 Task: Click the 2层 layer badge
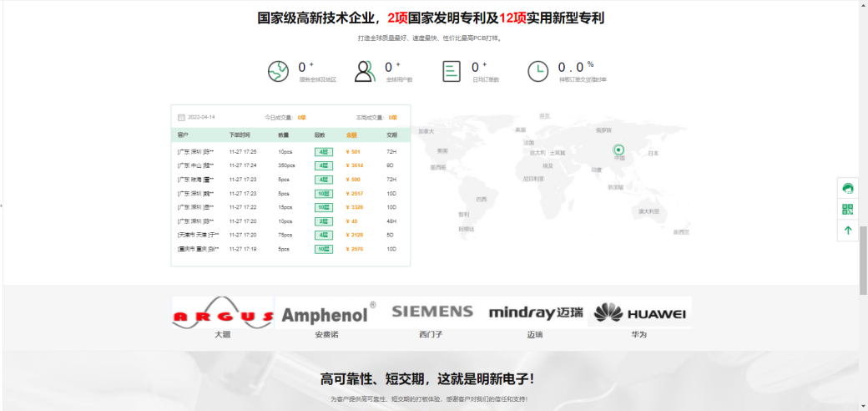point(323,221)
